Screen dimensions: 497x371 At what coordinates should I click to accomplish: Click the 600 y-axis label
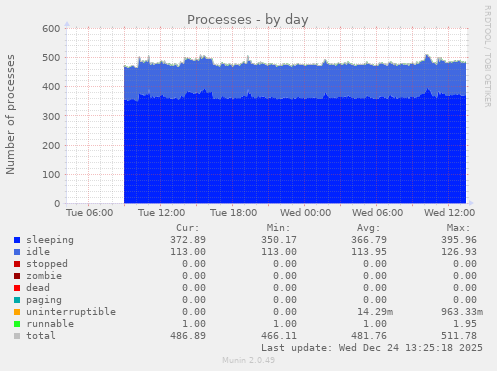pos(51,29)
